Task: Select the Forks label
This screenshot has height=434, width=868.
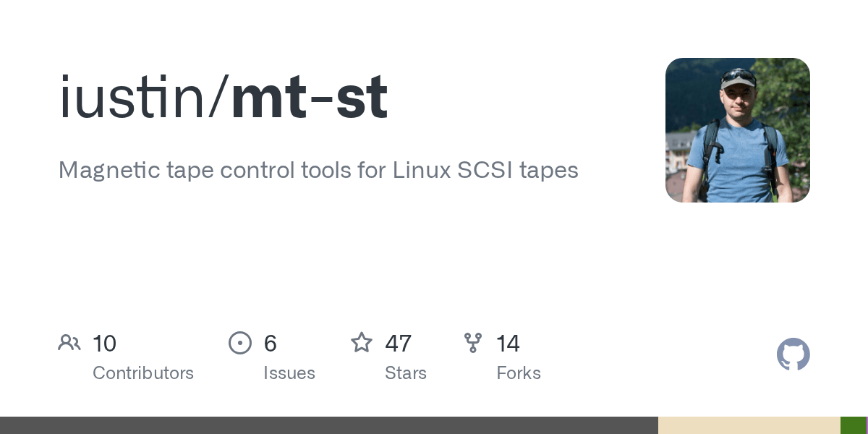Action: click(519, 373)
